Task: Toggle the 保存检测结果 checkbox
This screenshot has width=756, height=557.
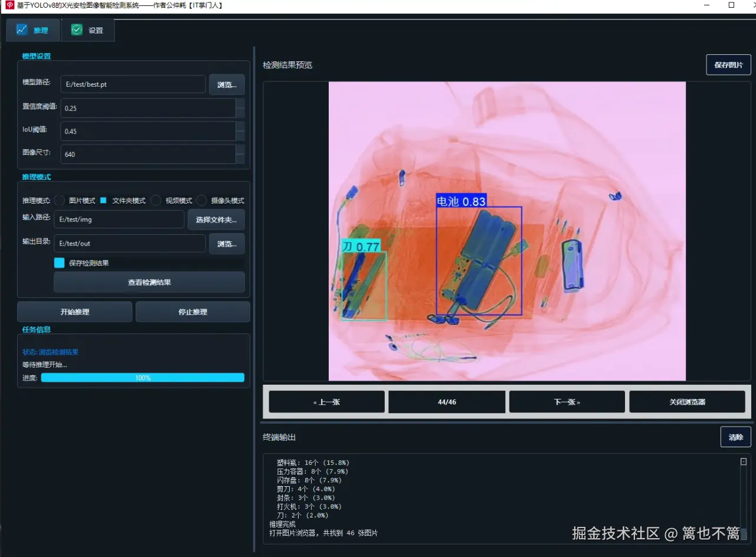Action: 59,263
